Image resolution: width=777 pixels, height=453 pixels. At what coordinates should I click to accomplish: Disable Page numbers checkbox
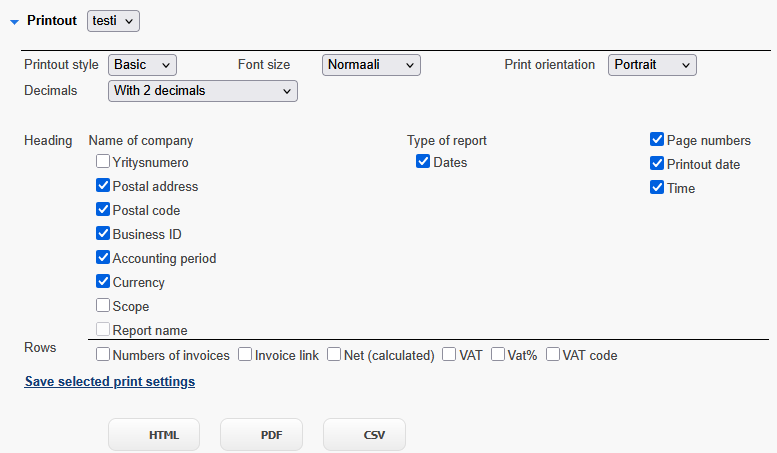(657, 140)
